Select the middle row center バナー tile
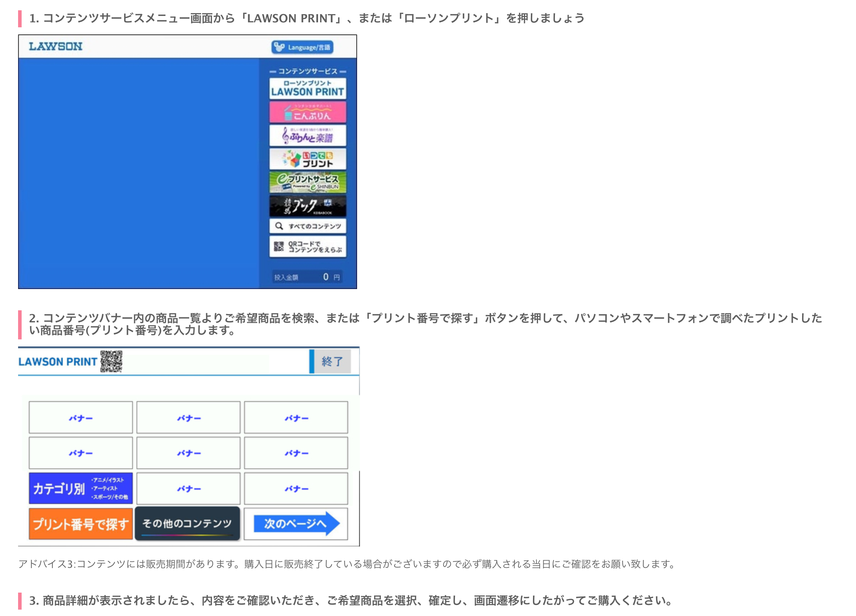Screen dimensions: 856x616 [188, 453]
